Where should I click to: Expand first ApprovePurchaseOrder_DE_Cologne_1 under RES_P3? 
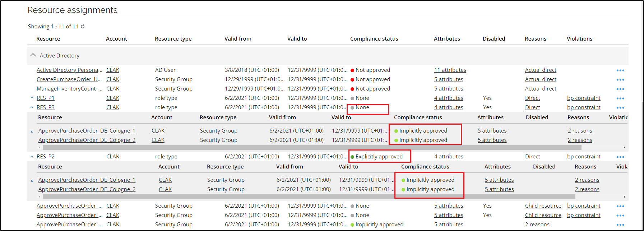tap(32, 131)
